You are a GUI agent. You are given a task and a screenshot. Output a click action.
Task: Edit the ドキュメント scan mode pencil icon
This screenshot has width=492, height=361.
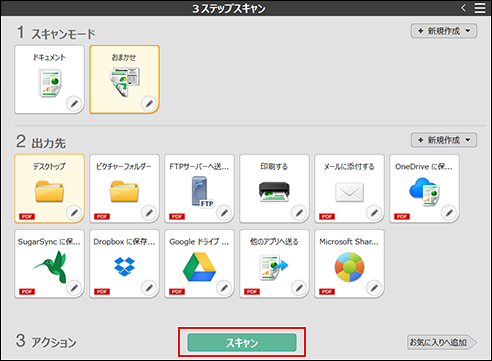[x=74, y=104]
